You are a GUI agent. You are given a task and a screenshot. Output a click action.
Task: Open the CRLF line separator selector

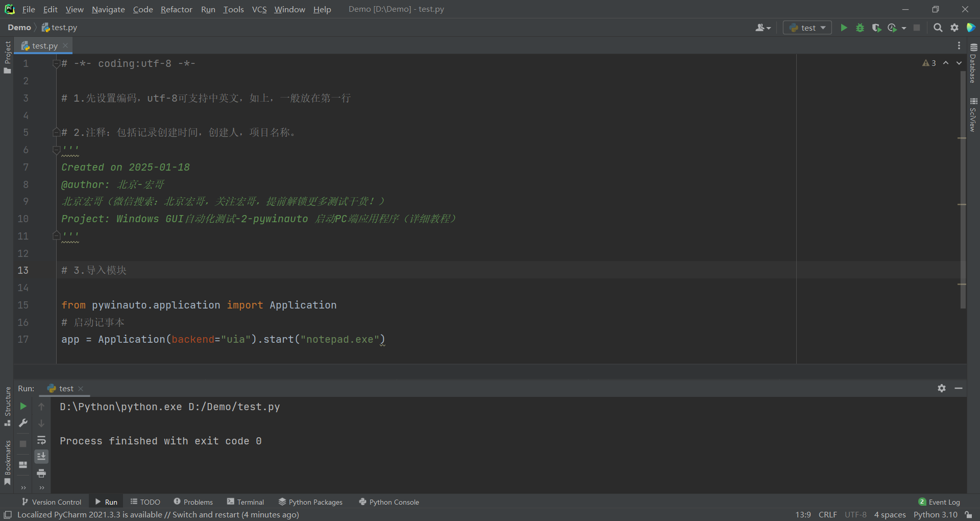coord(827,515)
